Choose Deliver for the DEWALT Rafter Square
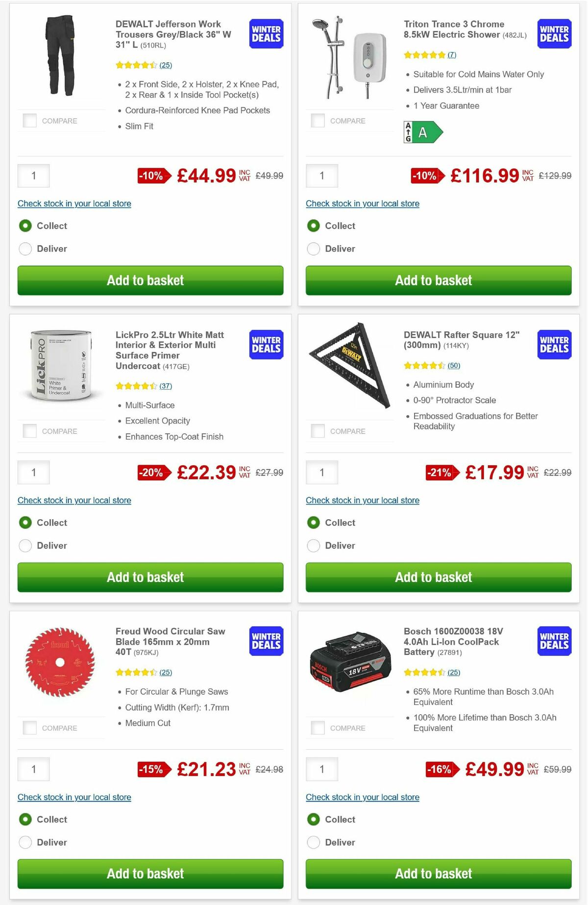Viewport: 588px width, 905px height. 313,546
